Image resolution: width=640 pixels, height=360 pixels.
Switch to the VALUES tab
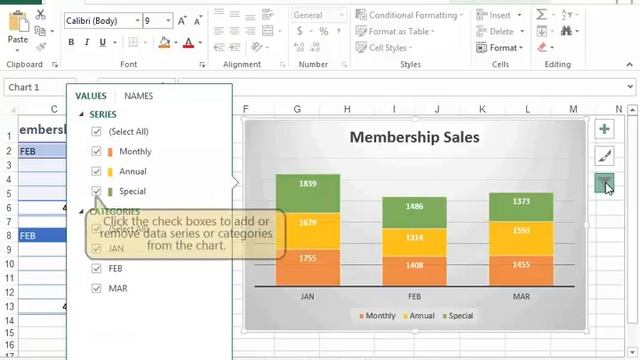(91, 96)
